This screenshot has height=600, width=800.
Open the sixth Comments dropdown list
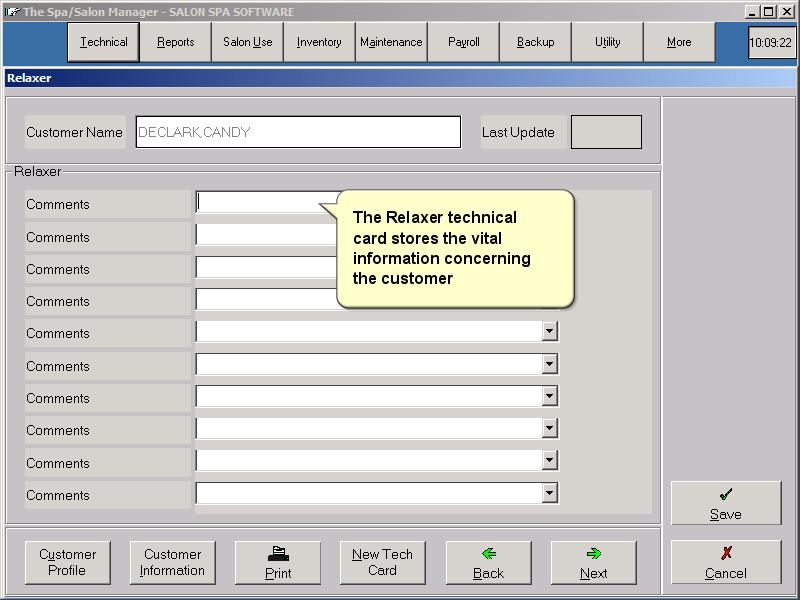(x=549, y=365)
